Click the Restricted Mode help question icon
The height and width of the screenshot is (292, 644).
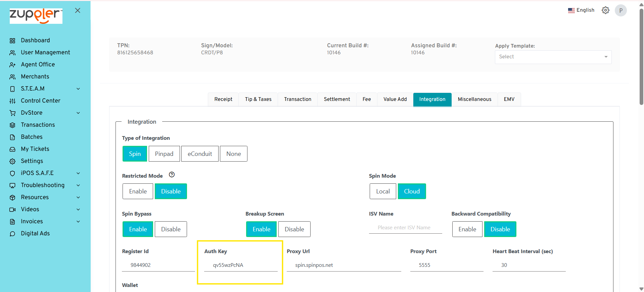point(172,175)
